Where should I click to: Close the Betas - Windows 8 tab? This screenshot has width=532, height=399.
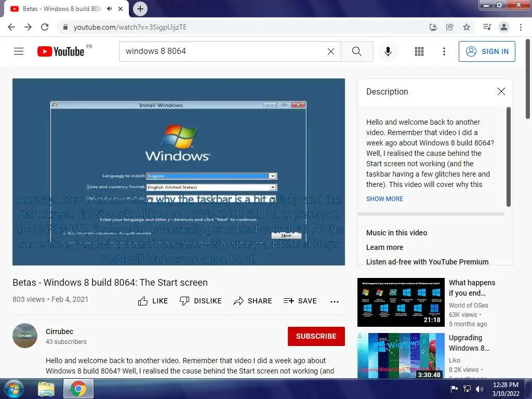pos(121,9)
